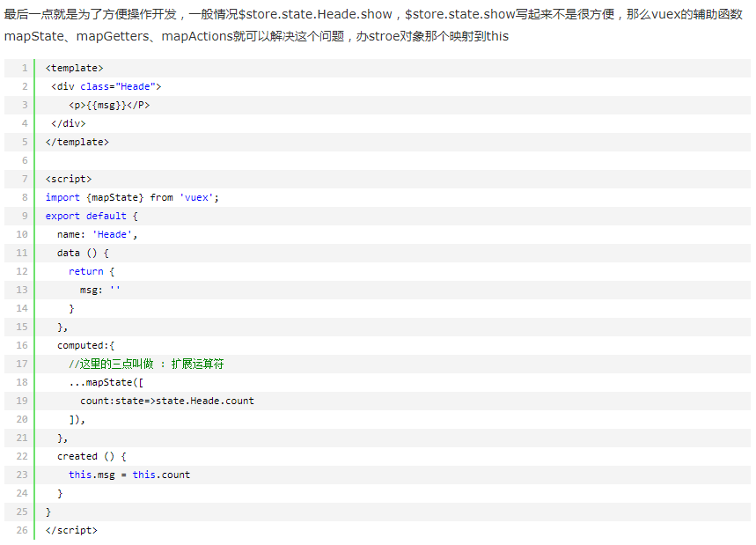Click the this.msg = this.count line
The height and width of the screenshot is (545, 756).
(129, 475)
